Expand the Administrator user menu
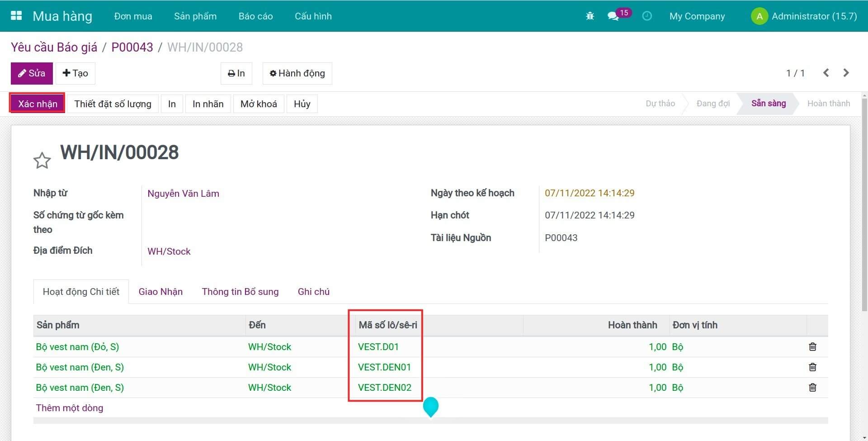868x441 pixels. (804, 16)
